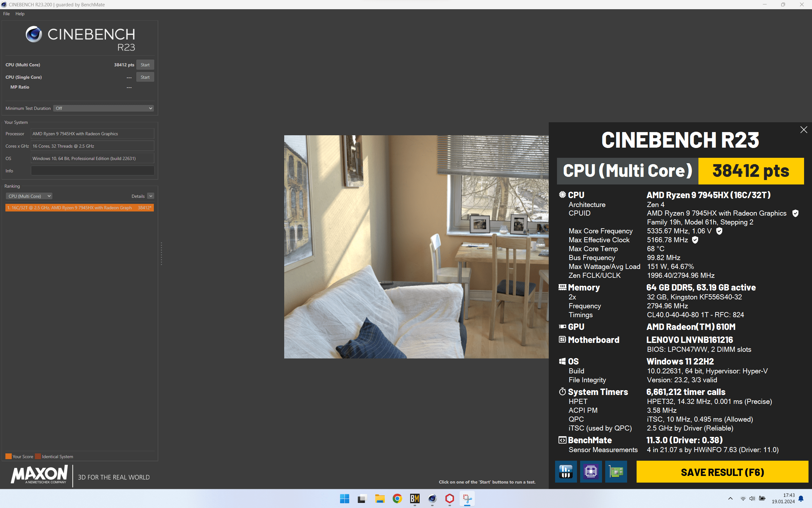This screenshot has width=812, height=508.
Task: Start the CPU Multi Core test
Action: pyautogui.click(x=145, y=65)
